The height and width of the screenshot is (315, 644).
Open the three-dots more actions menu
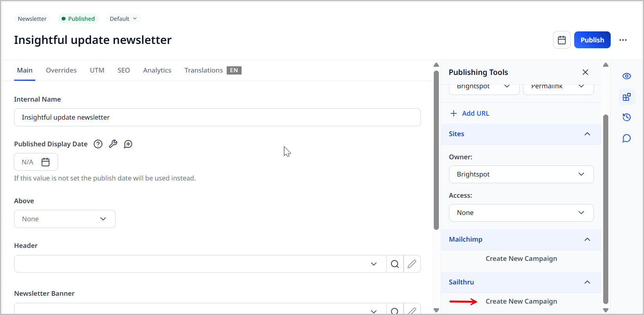pos(623,40)
